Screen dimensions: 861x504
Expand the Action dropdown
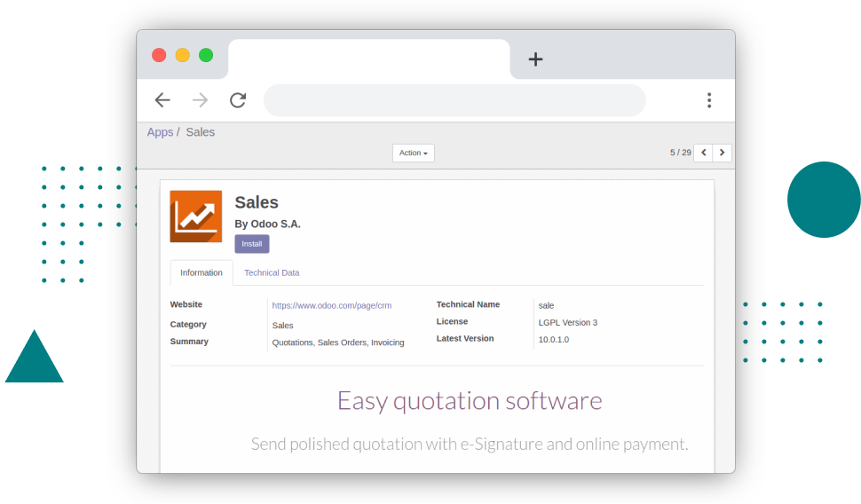coord(414,153)
